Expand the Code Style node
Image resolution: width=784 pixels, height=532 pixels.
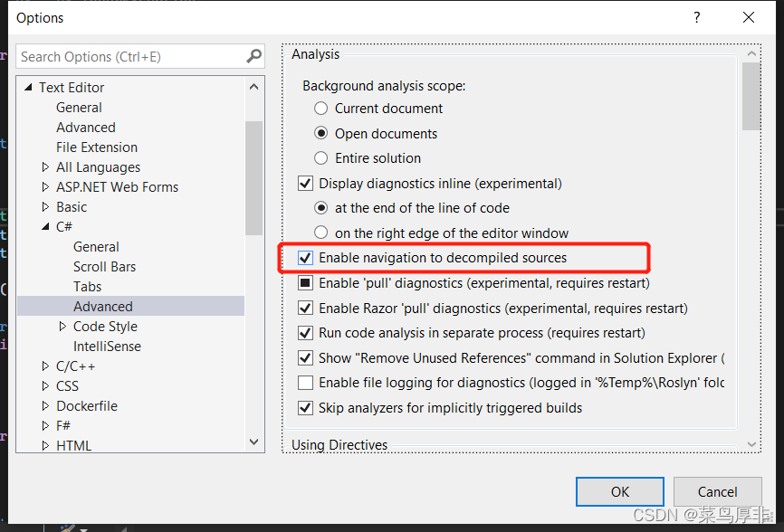point(62,327)
